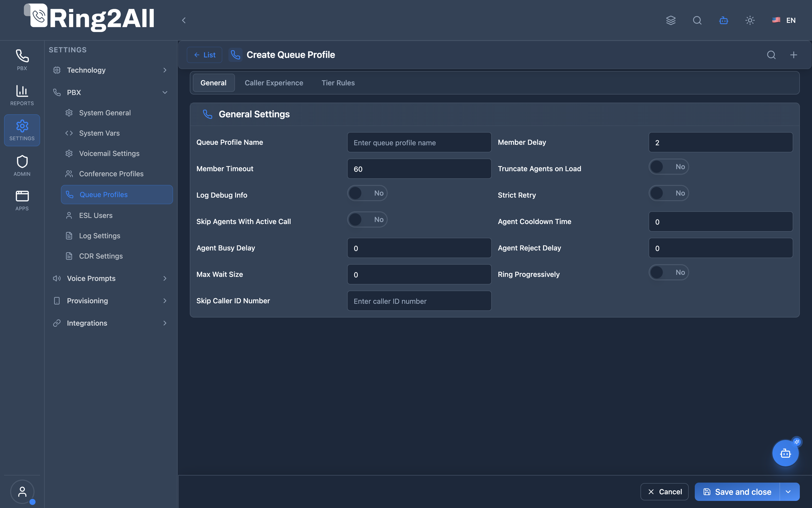Expand the Voice Prompts group
Image resolution: width=812 pixels, height=508 pixels.
110,278
